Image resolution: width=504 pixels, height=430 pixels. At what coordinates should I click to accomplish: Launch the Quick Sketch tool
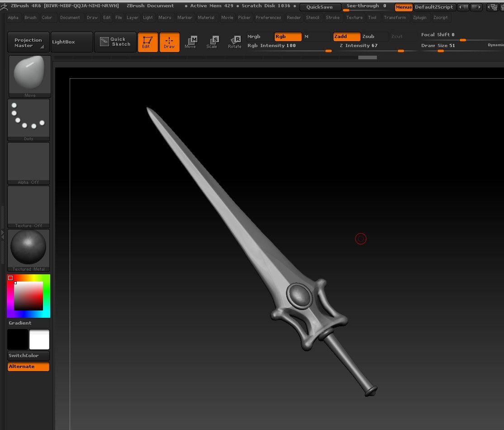[x=115, y=42]
